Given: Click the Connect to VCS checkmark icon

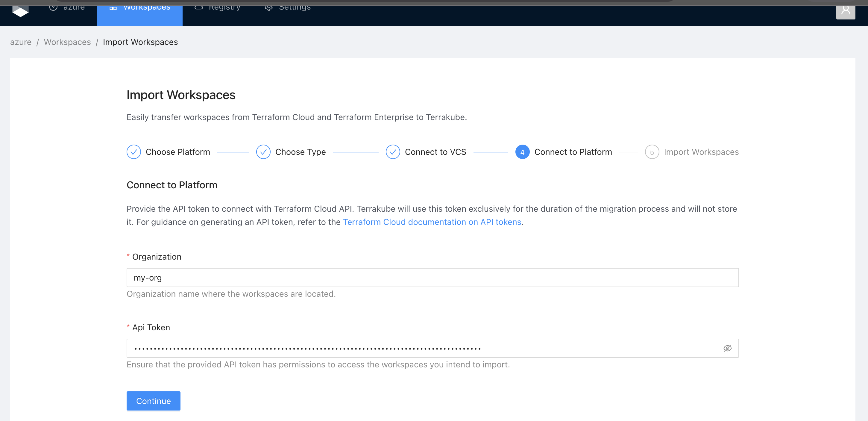Looking at the screenshot, I should pyautogui.click(x=393, y=152).
